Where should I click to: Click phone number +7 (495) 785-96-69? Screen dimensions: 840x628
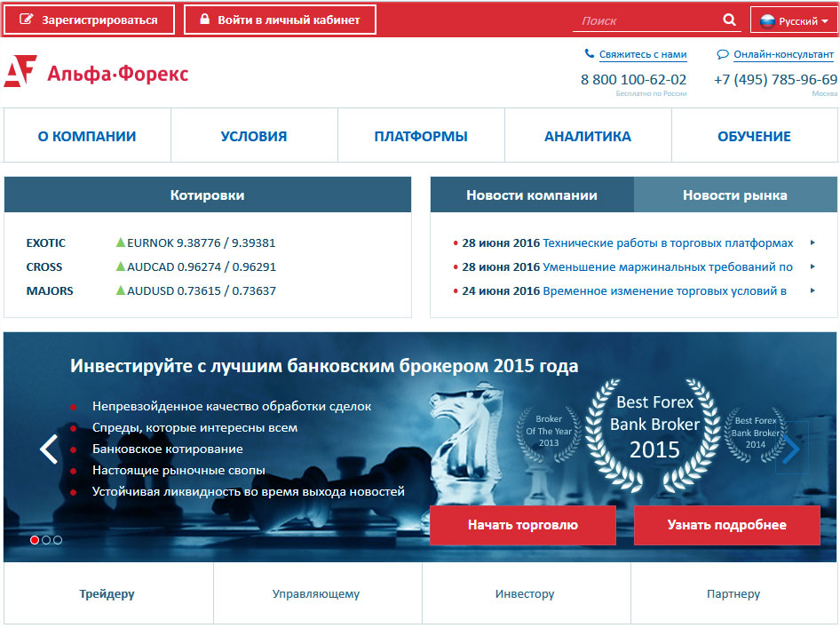point(776,79)
